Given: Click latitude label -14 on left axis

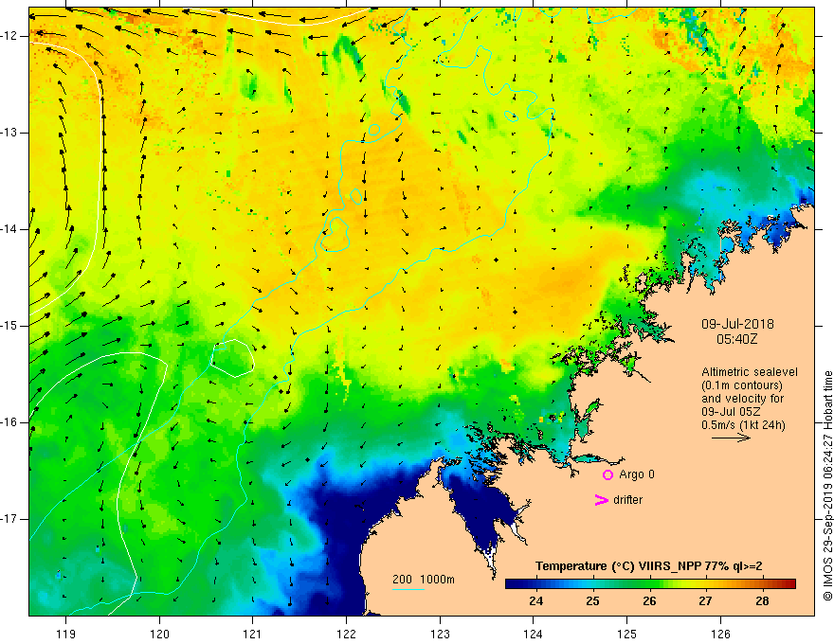Looking at the screenshot, I should pos(10,229).
